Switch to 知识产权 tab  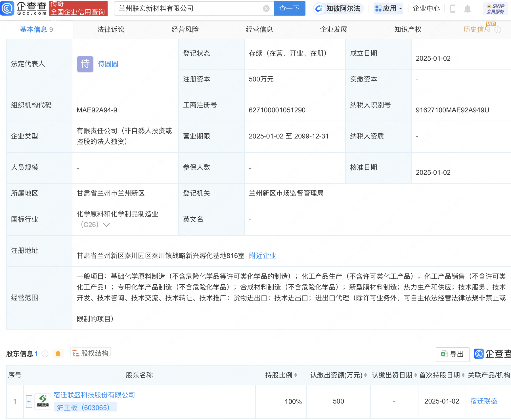pos(408,30)
